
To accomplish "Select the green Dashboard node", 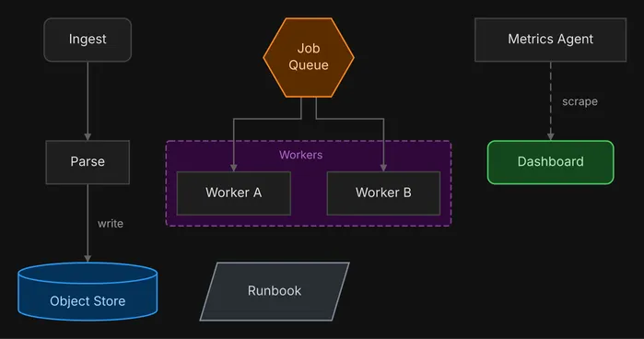I will click(550, 162).
